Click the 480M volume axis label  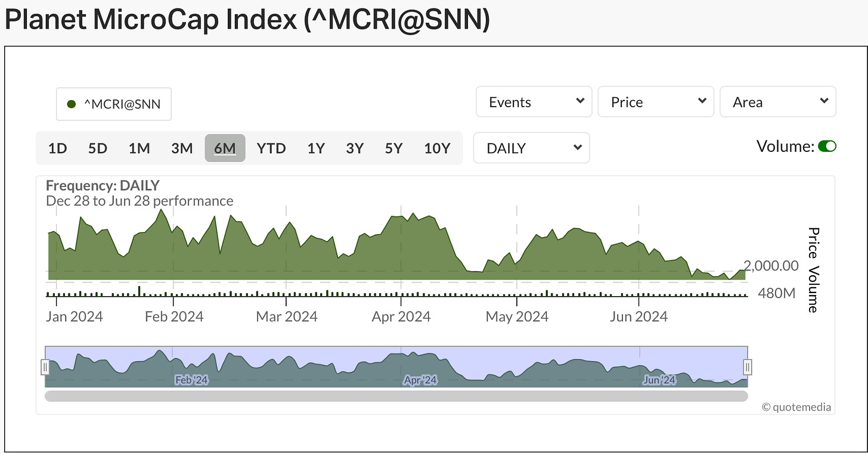point(776,293)
